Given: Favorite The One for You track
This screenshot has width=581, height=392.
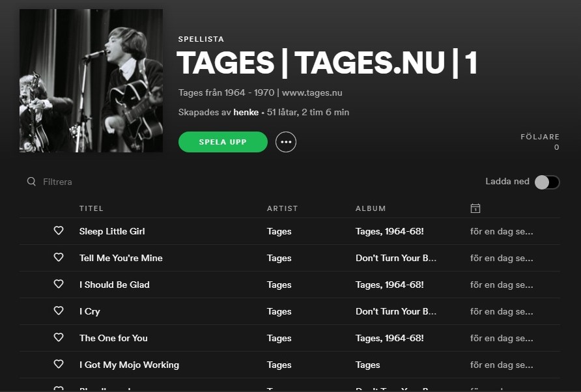Looking at the screenshot, I should click(59, 337).
